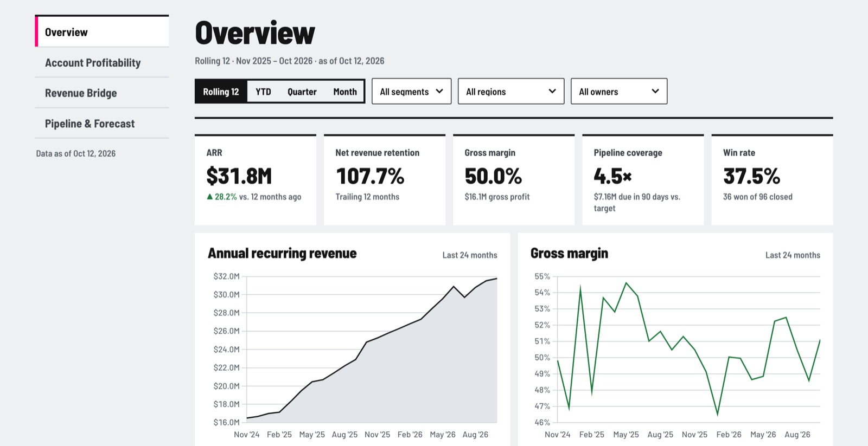Click 'Last 24 months' on Gross margin chart
Screen dimensions: 868x446
pos(793,255)
